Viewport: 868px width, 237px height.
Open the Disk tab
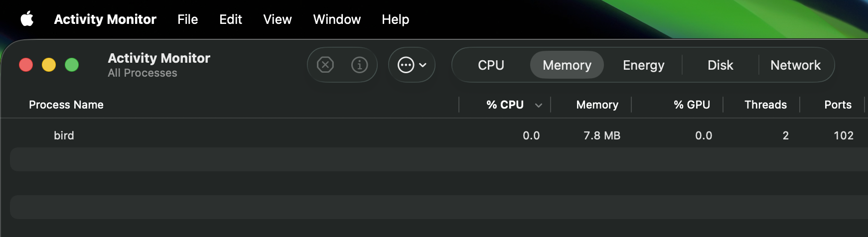coord(720,65)
